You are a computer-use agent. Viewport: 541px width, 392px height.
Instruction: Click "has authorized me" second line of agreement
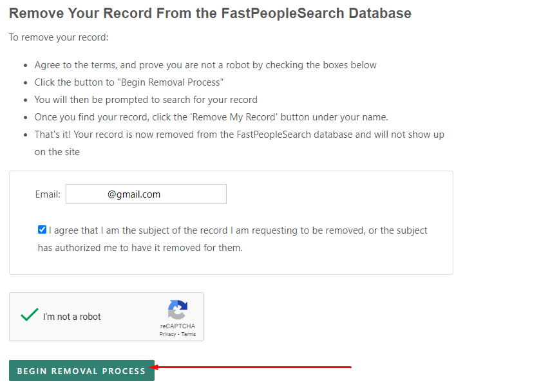pyautogui.click(x=140, y=248)
